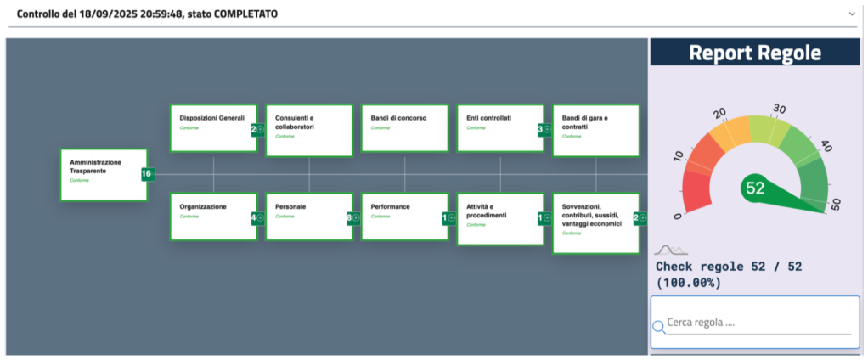Focus the Cerca regola search field
This screenshot has width=868, height=360.
758,323
